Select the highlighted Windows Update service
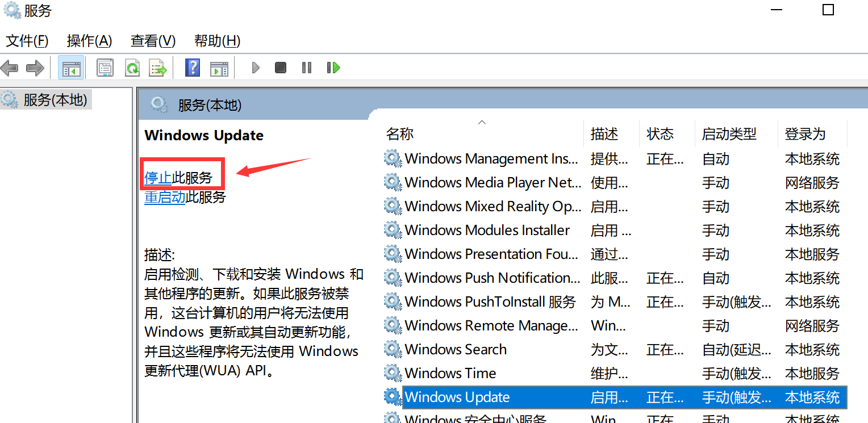 (615, 397)
